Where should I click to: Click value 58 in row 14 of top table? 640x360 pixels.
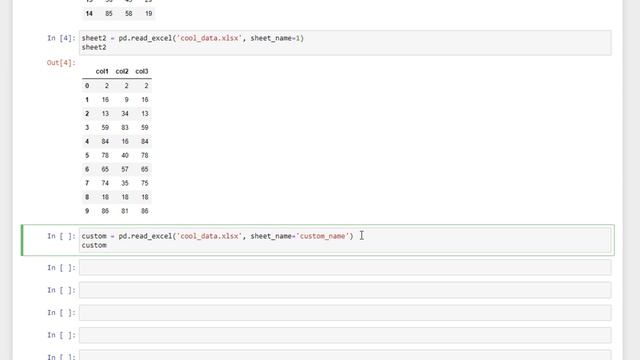pyautogui.click(x=129, y=13)
